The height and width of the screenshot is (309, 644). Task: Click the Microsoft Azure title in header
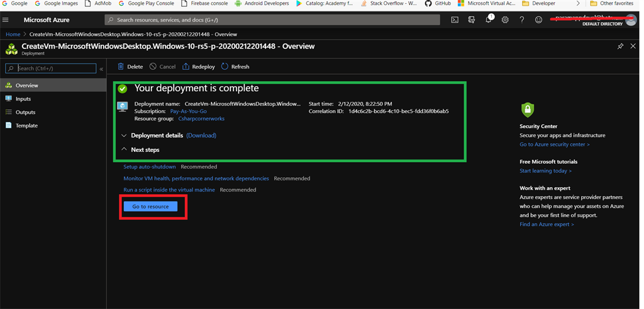point(47,19)
